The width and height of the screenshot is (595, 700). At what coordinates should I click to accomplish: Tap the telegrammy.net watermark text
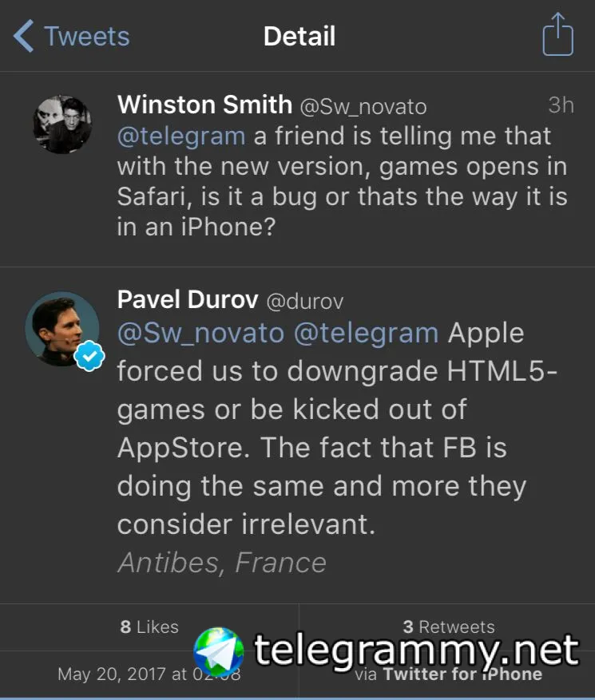[416, 651]
